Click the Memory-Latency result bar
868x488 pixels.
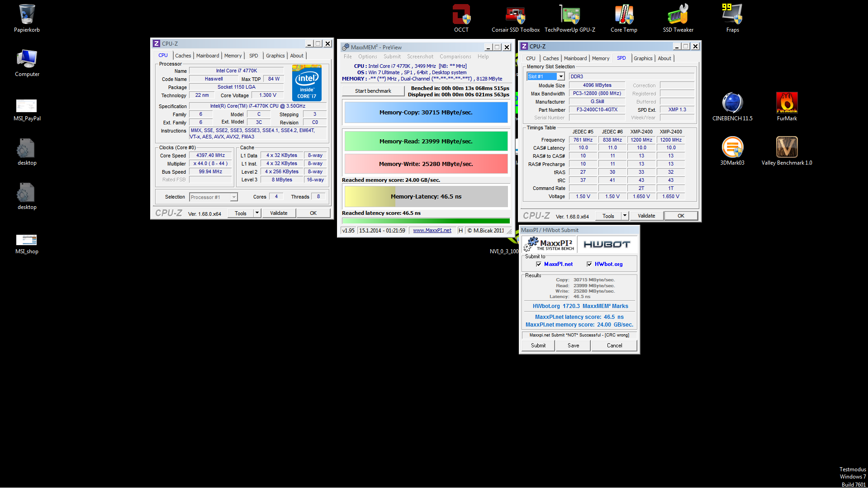426,197
